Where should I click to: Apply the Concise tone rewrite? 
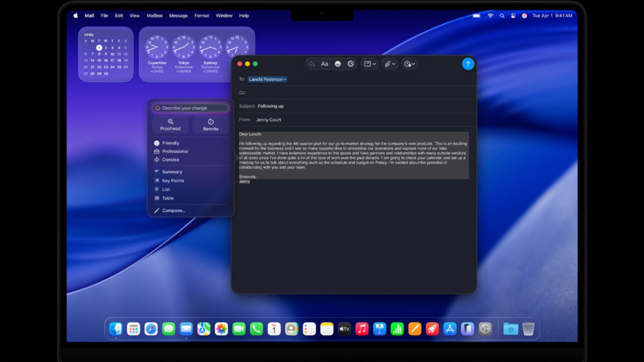(171, 160)
